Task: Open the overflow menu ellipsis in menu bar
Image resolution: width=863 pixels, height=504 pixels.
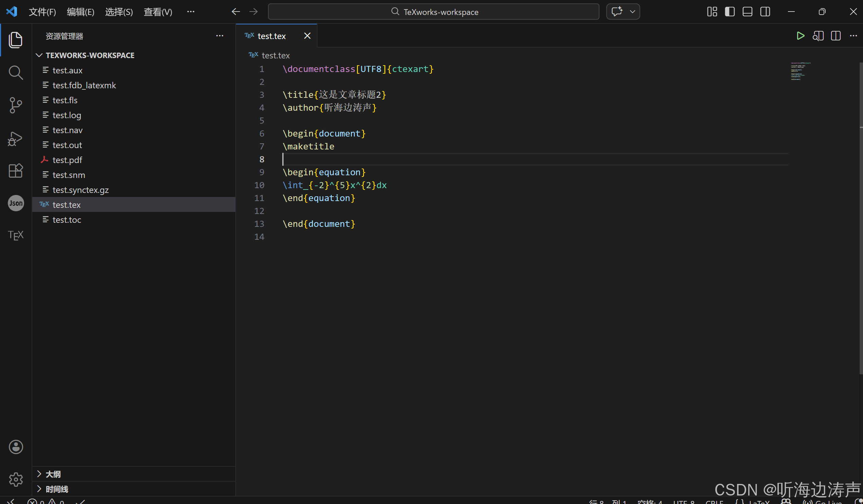Action: (x=191, y=12)
